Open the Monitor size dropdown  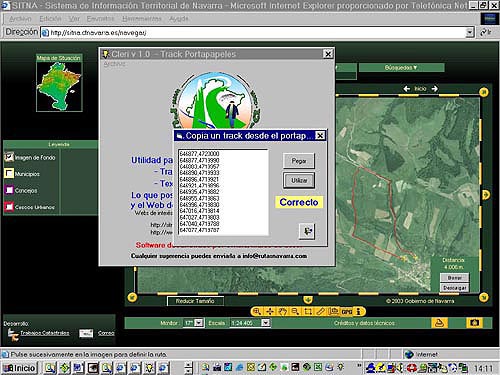(x=199, y=323)
